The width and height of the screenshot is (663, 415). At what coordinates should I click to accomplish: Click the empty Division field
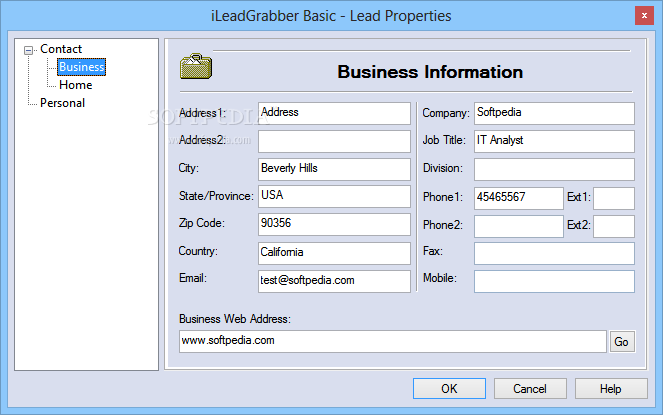click(554, 169)
